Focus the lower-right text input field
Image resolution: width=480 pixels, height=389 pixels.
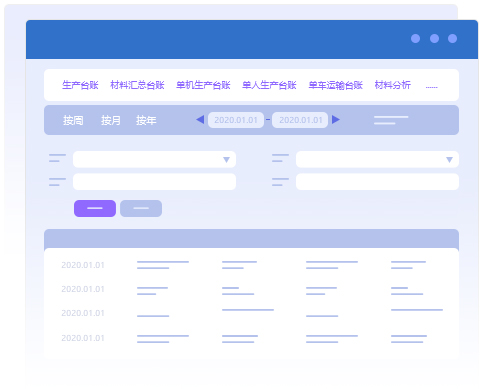tap(377, 182)
